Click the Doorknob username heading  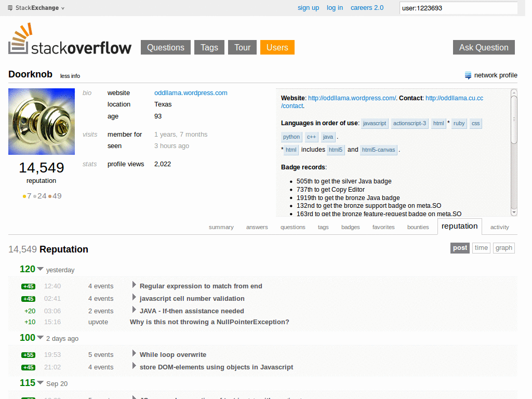click(30, 74)
